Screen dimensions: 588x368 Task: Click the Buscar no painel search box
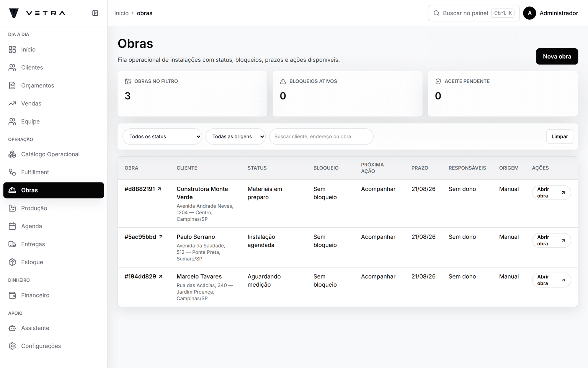474,13
